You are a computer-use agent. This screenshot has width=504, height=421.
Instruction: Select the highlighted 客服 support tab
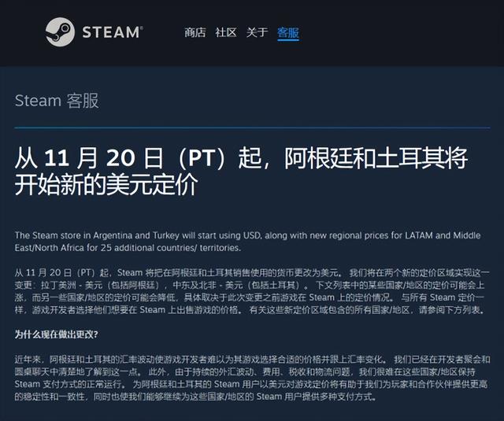pyautogui.click(x=288, y=33)
